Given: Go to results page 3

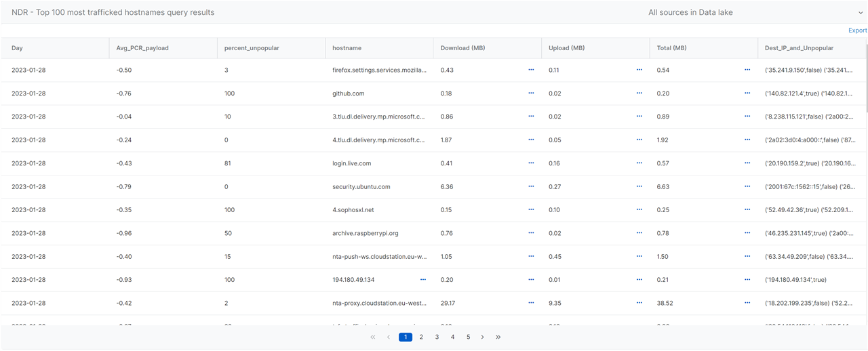Looking at the screenshot, I should 437,337.
